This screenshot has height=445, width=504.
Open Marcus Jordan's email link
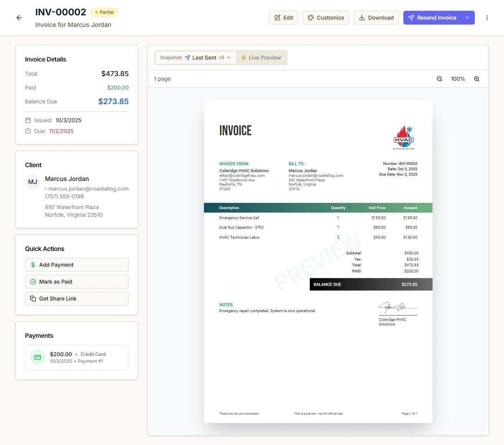coord(90,189)
